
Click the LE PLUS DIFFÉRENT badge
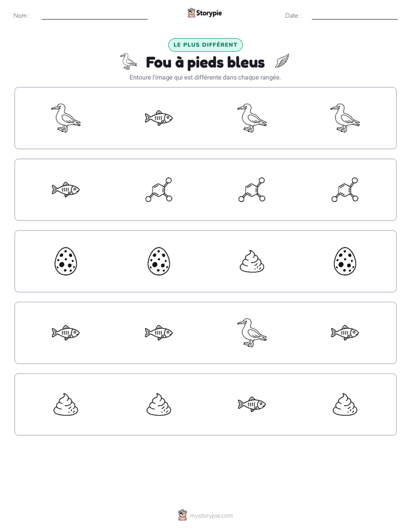pos(205,45)
